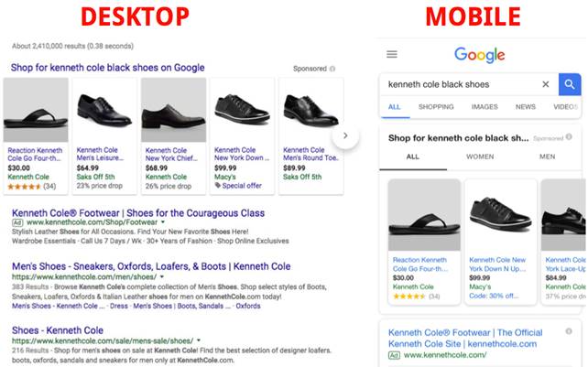Clear the mobile search box text

click(546, 84)
